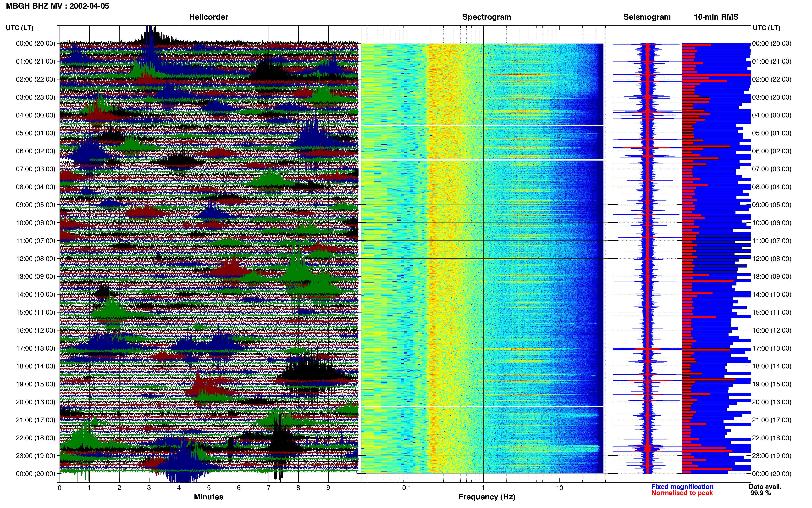812x508 pixels.
Task: Click the '99.9 %' data availability value
Action: (761, 493)
